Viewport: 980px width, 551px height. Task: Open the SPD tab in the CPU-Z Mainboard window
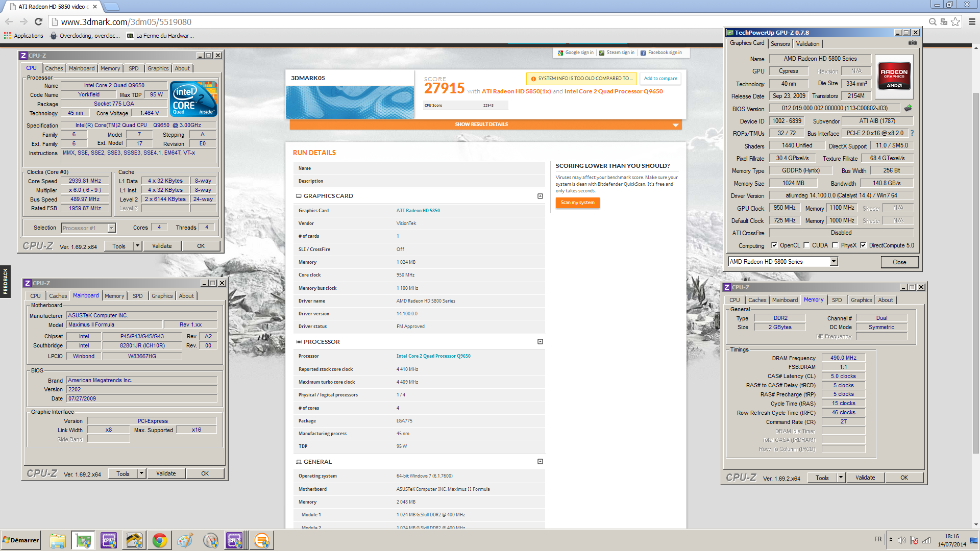click(138, 296)
